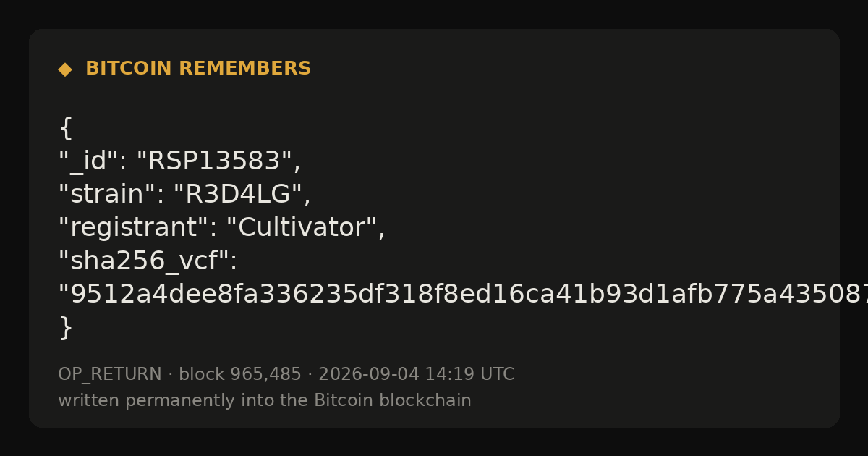This screenshot has height=456, width=868.
Task: Click the word BITCOIN in title
Action: coord(129,69)
